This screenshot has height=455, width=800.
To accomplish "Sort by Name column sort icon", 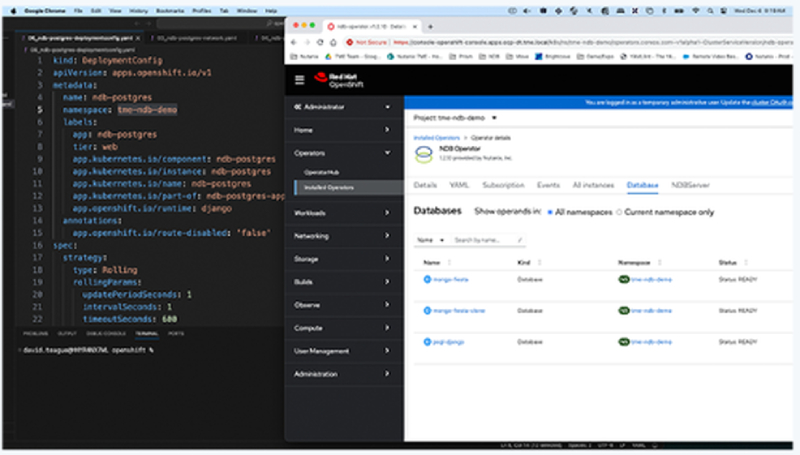I will (x=449, y=263).
